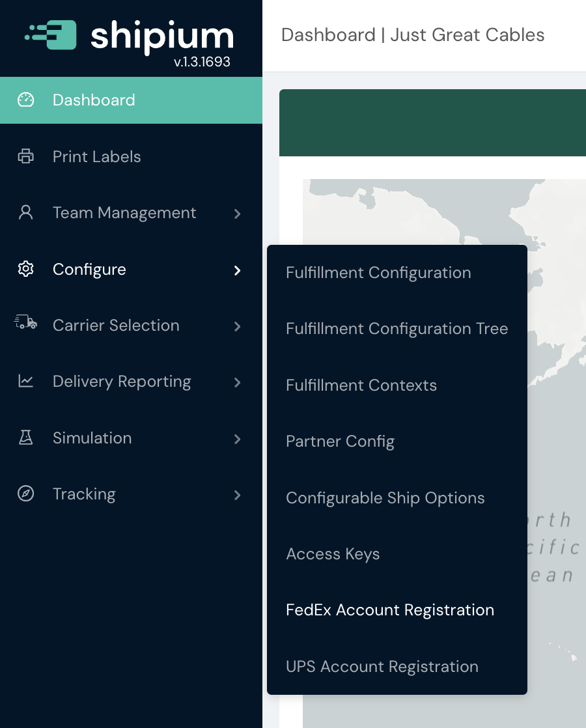Click the Team Management person icon
586x728 pixels.
click(x=25, y=213)
